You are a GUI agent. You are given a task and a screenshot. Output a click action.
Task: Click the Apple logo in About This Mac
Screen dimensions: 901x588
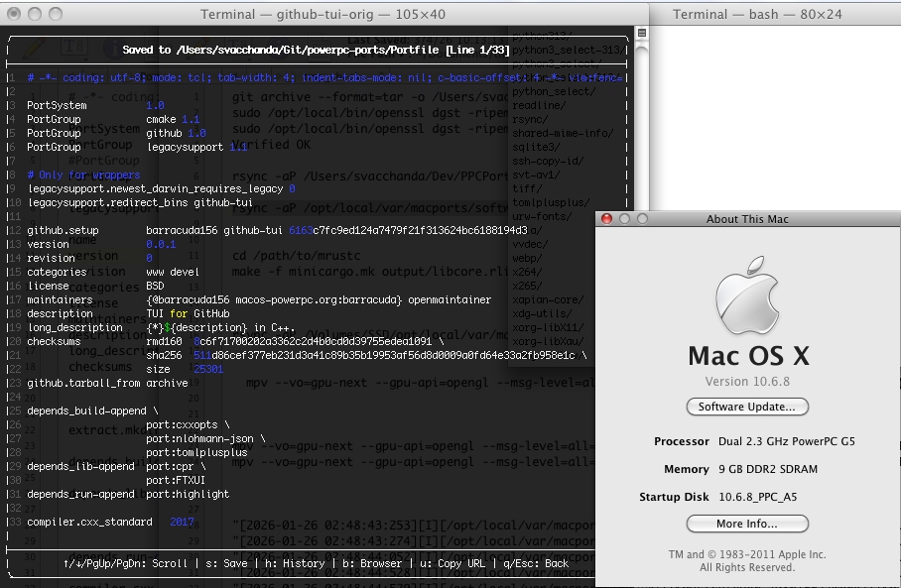[747, 295]
